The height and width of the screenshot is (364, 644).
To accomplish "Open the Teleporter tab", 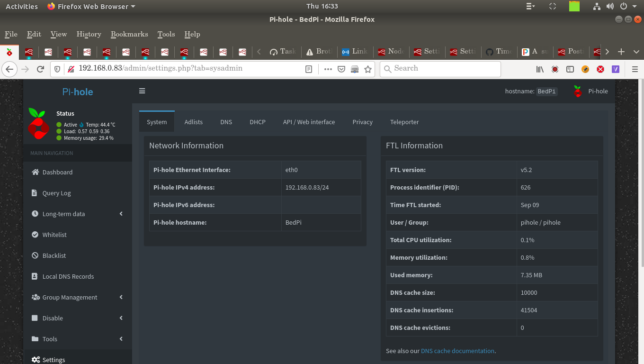I will point(404,122).
